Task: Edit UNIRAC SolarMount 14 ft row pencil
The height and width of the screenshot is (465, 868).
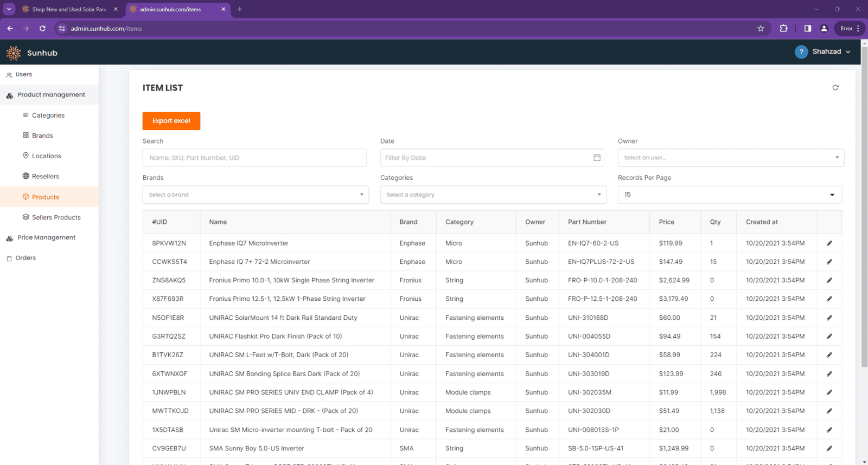Action: click(x=829, y=318)
